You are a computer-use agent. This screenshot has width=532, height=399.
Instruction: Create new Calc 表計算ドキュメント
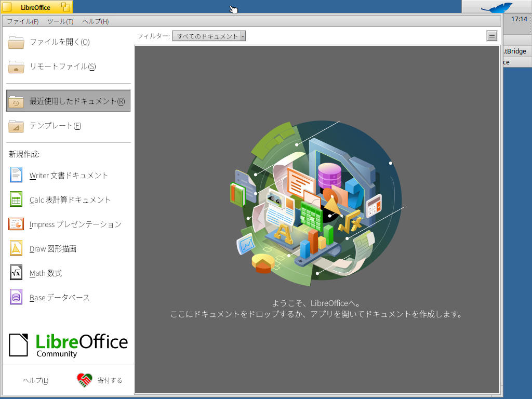[70, 199]
